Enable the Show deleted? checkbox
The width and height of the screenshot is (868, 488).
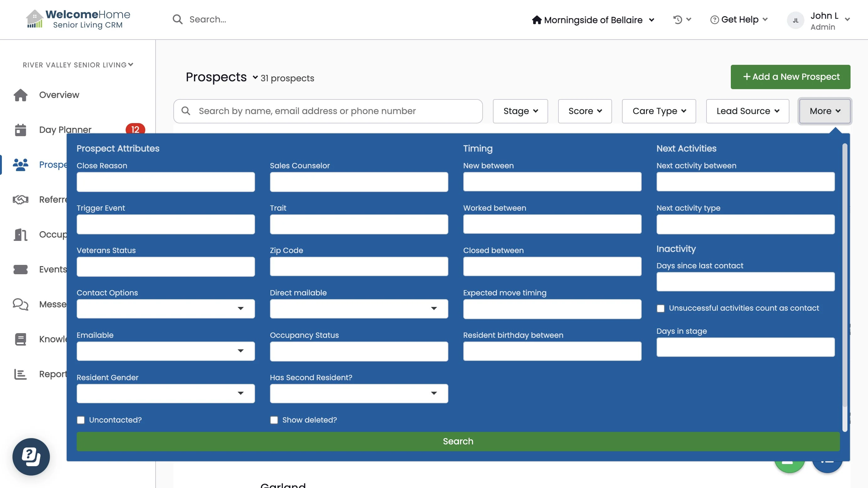[274, 420]
